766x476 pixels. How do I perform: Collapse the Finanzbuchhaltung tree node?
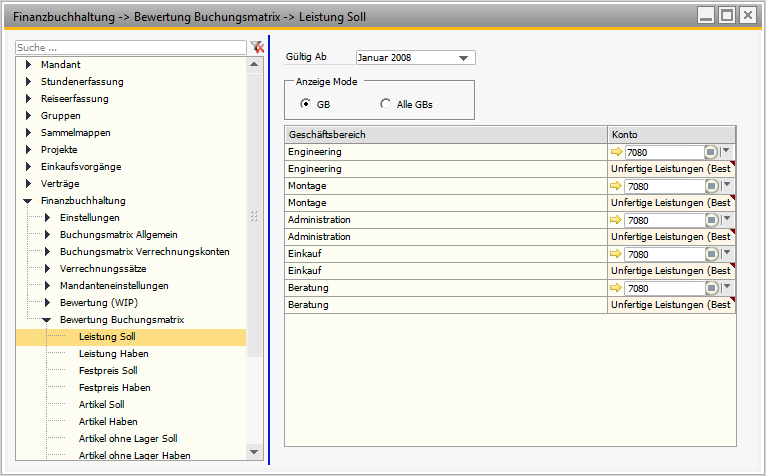pos(28,201)
